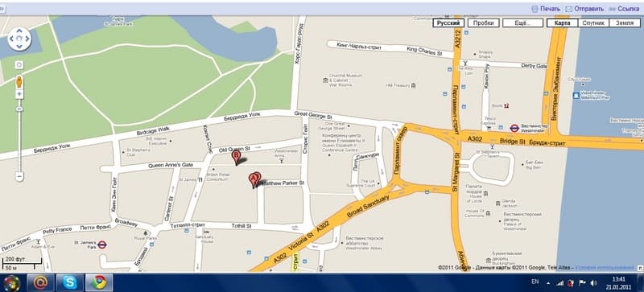The width and height of the screenshot is (644, 292).
Task: Click The Red Lion pub icon
Action: (x=465, y=64)
